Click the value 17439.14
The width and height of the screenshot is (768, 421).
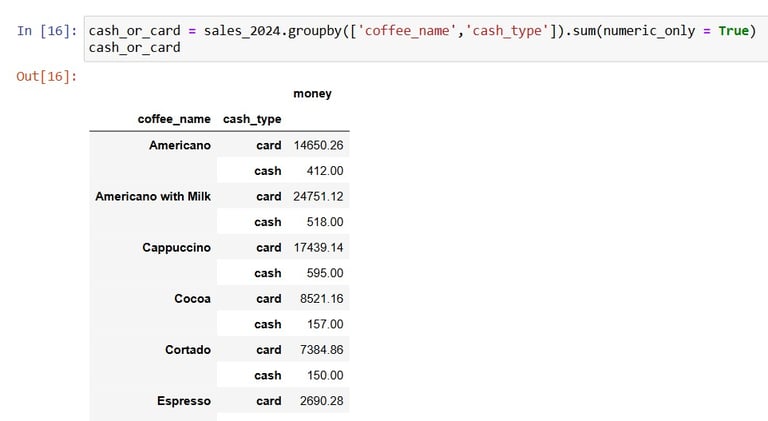pyautogui.click(x=318, y=248)
